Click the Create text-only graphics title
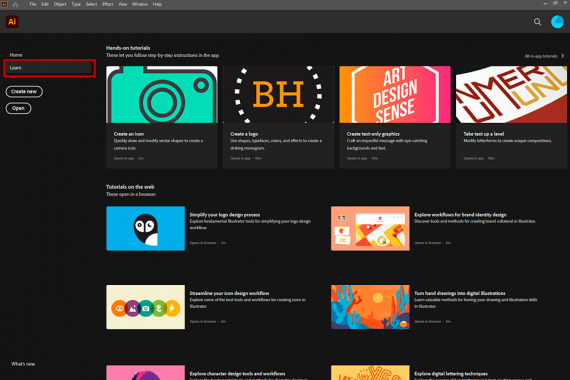 coord(373,134)
